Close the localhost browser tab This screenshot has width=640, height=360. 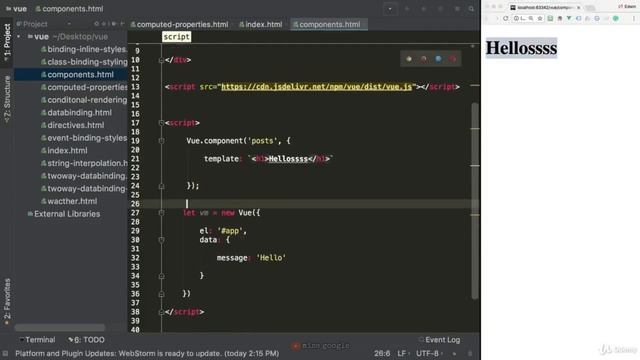pyautogui.click(x=578, y=7)
